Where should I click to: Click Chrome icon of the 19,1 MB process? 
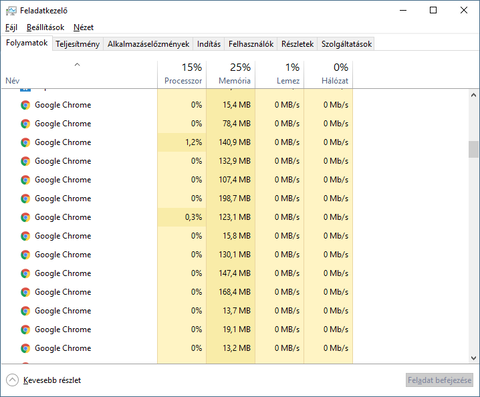(x=25, y=330)
